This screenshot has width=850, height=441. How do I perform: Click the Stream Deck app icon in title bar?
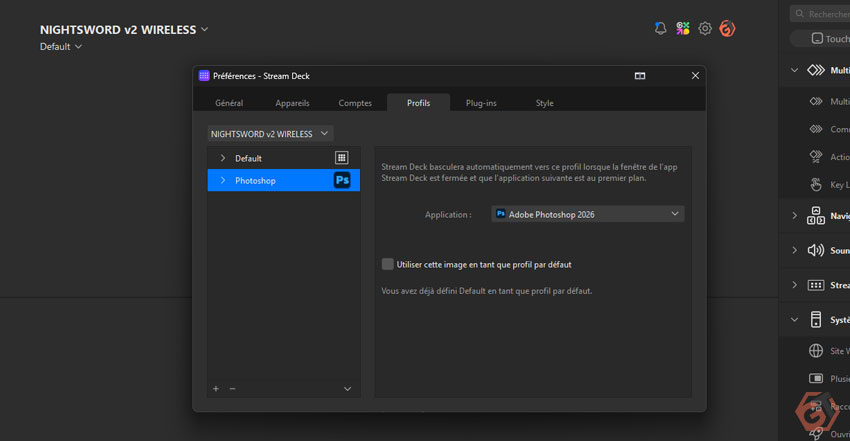coord(204,76)
